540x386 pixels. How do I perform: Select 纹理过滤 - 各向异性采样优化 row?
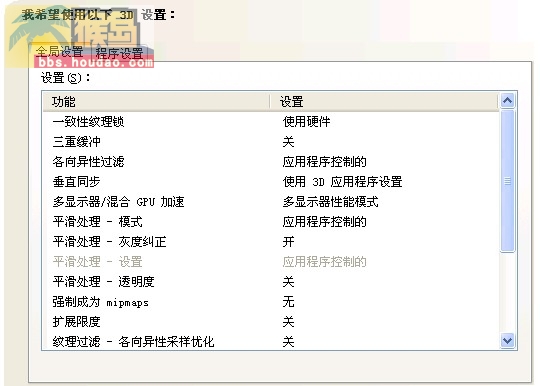pyautogui.click(x=270, y=342)
